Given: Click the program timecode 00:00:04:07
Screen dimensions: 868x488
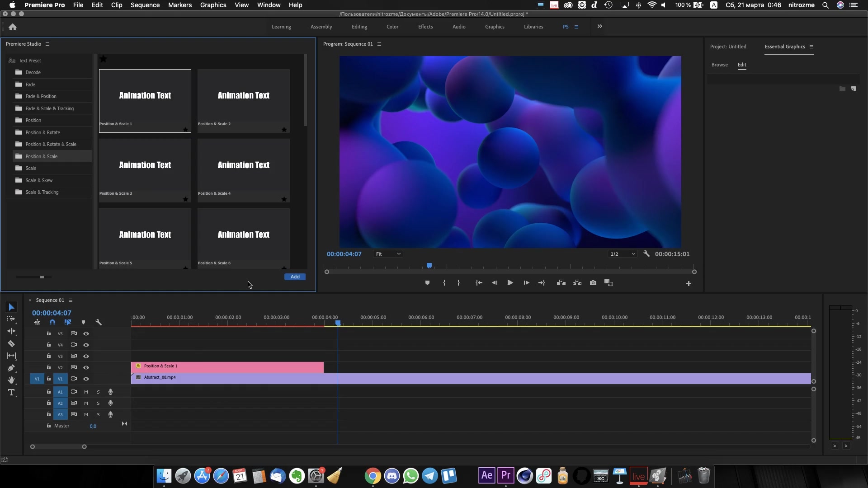Looking at the screenshot, I should point(344,254).
